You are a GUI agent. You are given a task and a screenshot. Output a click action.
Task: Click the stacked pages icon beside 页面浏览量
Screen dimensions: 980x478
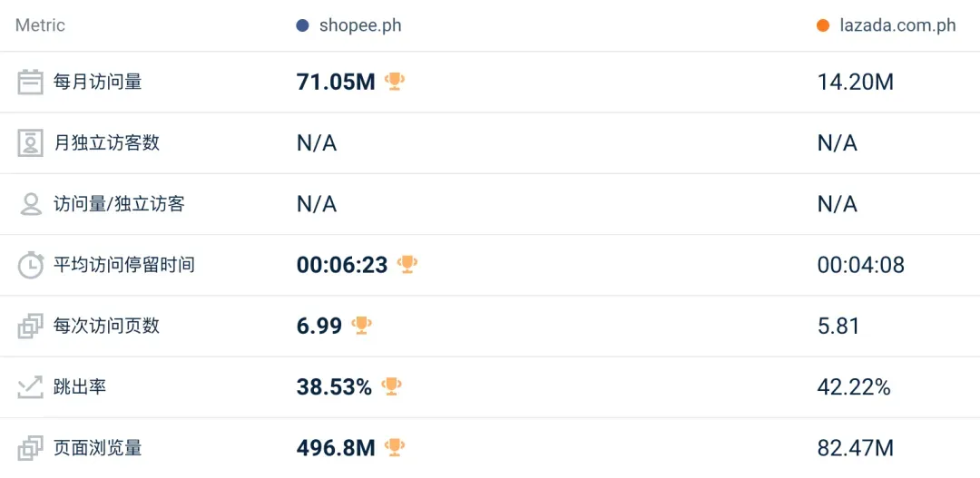click(30, 448)
